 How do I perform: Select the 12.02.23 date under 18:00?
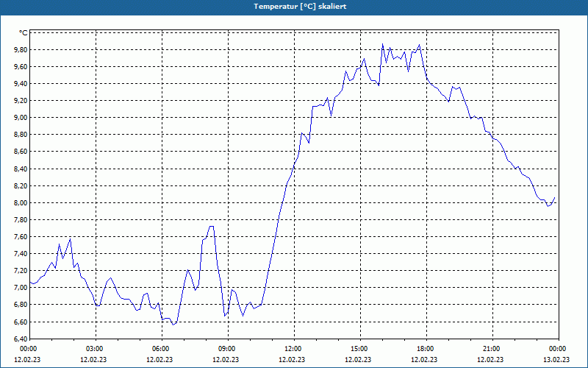point(424,359)
